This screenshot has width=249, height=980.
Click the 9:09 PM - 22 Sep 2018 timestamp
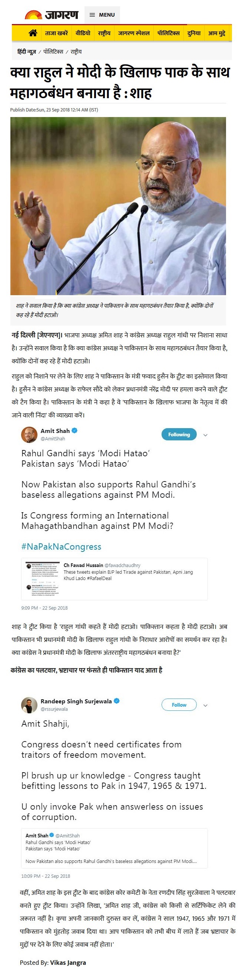pyautogui.click(x=44, y=608)
